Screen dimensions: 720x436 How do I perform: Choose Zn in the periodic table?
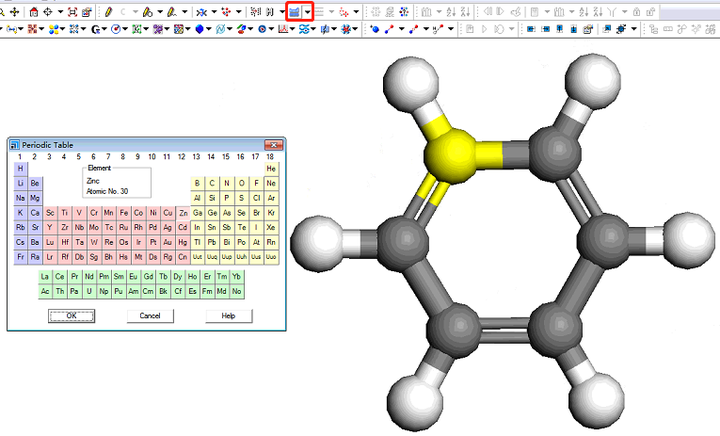point(183,213)
